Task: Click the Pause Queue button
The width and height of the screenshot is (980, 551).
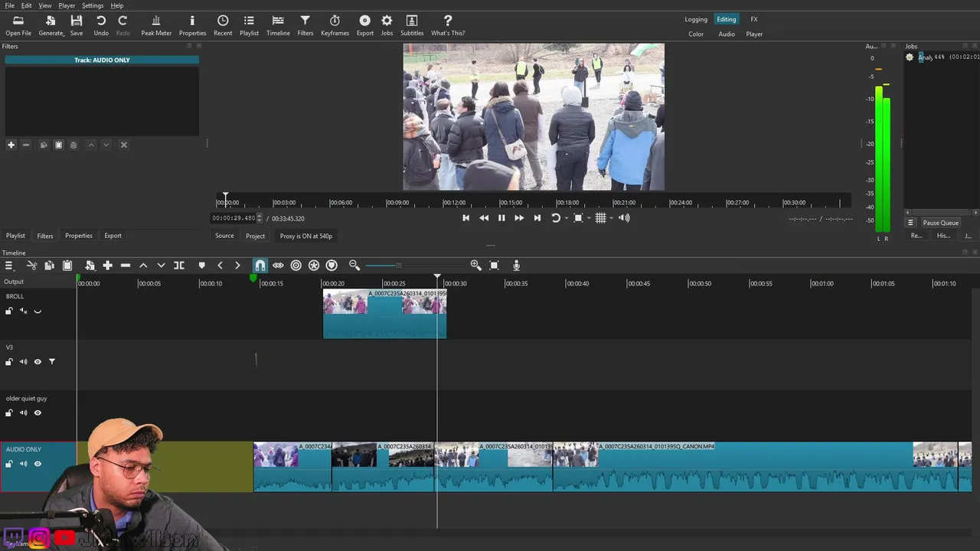Action: click(940, 223)
